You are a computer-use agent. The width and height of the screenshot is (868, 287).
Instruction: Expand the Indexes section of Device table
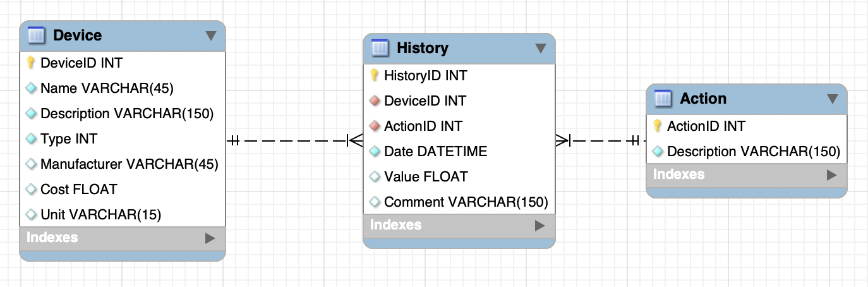[x=210, y=238]
